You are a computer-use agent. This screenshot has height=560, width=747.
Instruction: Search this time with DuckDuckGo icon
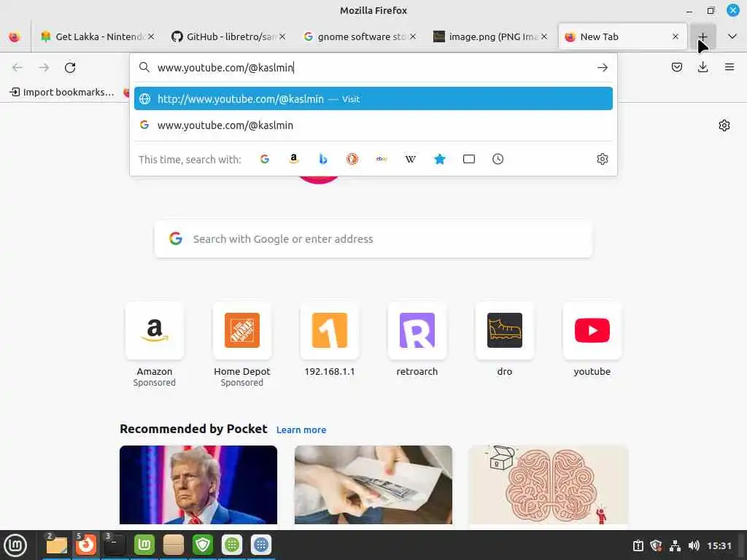pyautogui.click(x=352, y=159)
